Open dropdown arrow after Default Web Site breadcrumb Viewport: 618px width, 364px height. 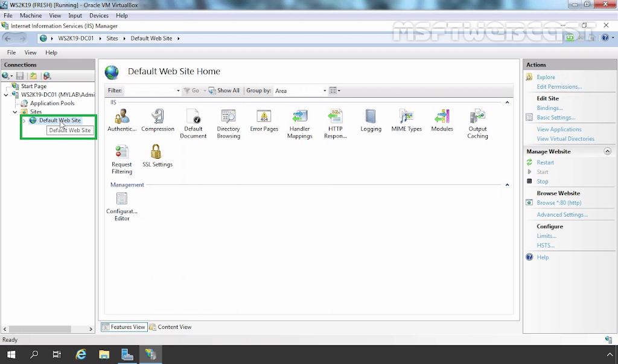tap(179, 38)
